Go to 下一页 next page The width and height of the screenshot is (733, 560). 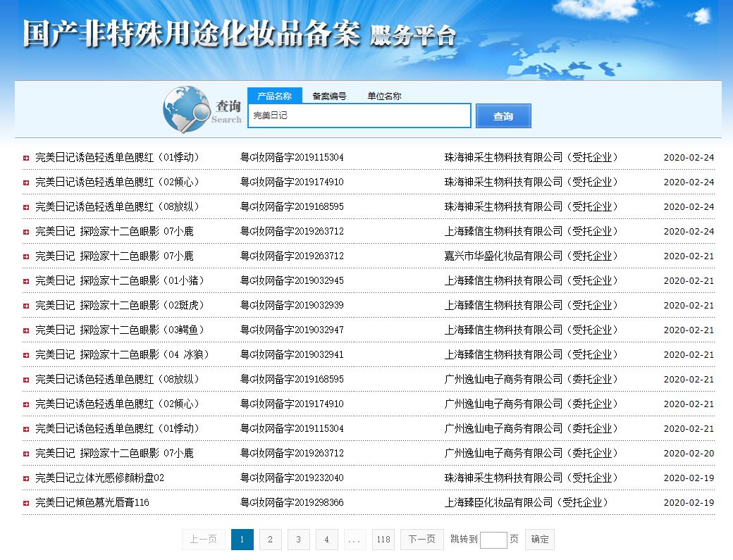coord(421,540)
